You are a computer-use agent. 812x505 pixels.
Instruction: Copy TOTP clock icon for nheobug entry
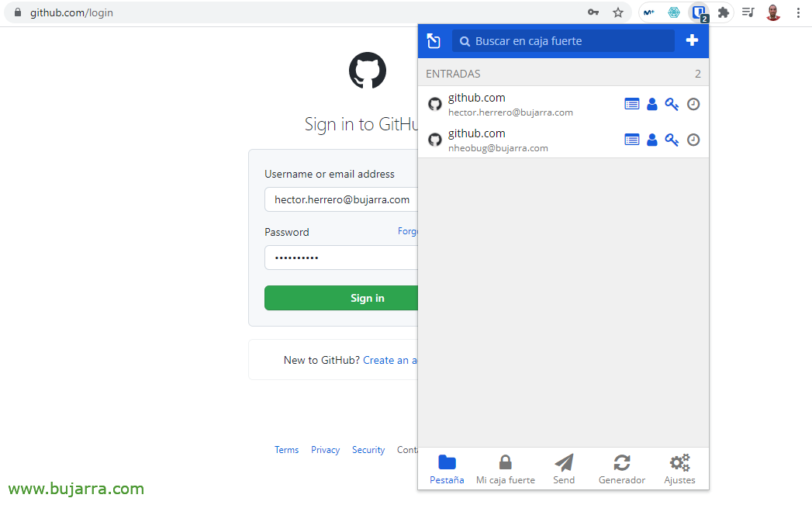(x=693, y=140)
